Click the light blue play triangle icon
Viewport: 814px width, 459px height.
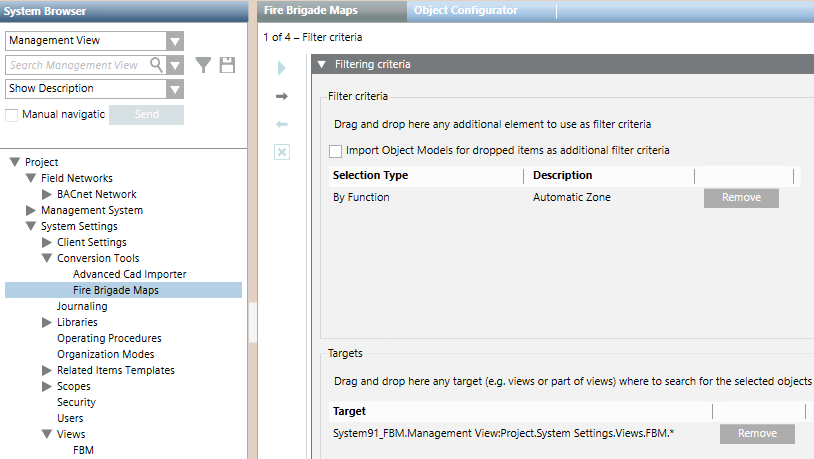pos(282,68)
